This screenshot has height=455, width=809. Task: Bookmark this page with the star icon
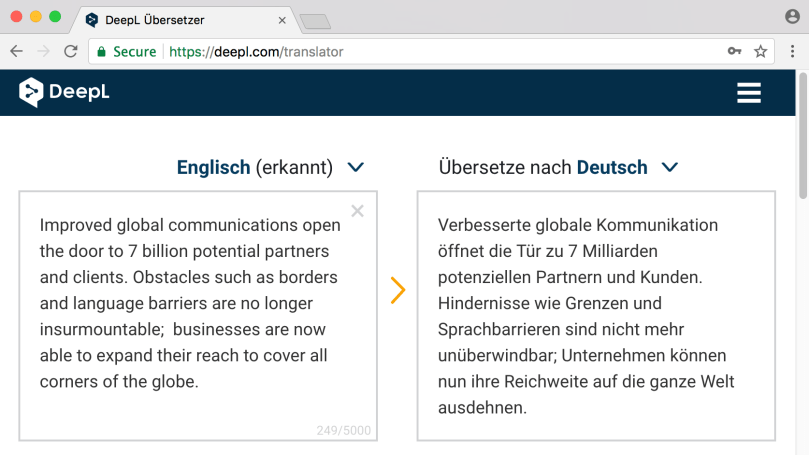click(x=760, y=51)
